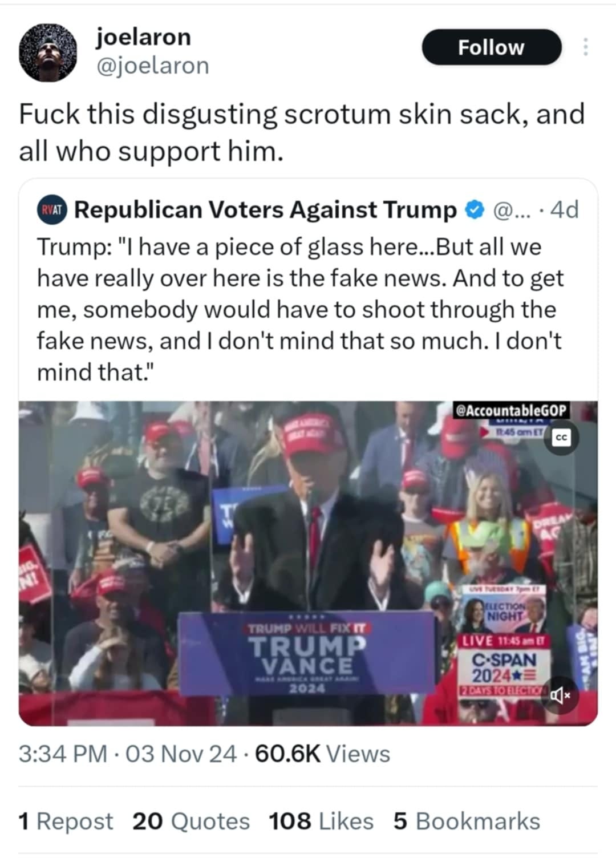Open the 3:34 PM 03 Nov 24 timestamp
The width and height of the screenshot is (616, 862).
(x=127, y=754)
